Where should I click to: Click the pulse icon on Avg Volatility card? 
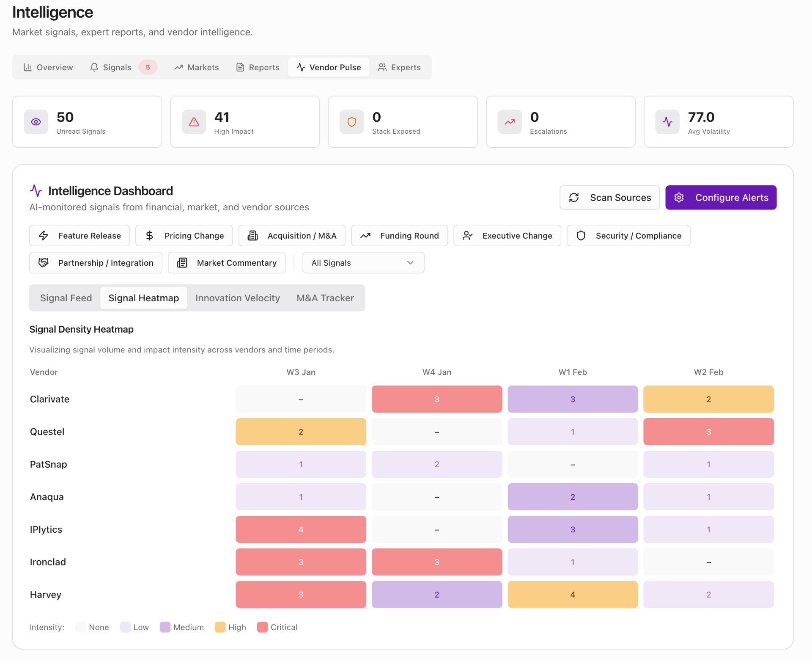[667, 122]
